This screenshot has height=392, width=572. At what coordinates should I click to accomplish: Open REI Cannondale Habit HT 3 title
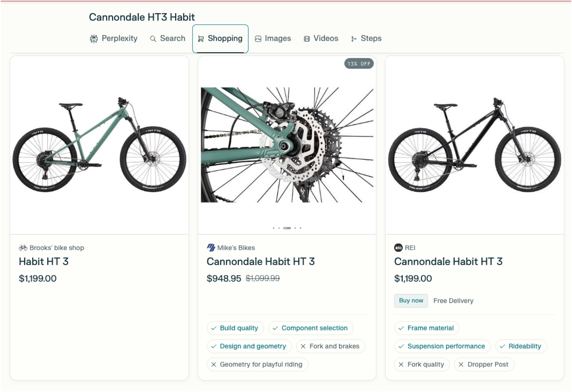tap(448, 261)
